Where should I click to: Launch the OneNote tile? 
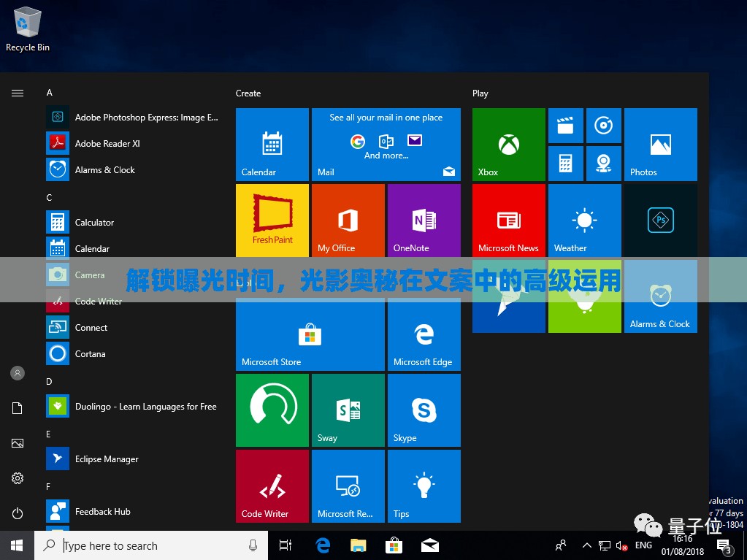[x=424, y=220]
